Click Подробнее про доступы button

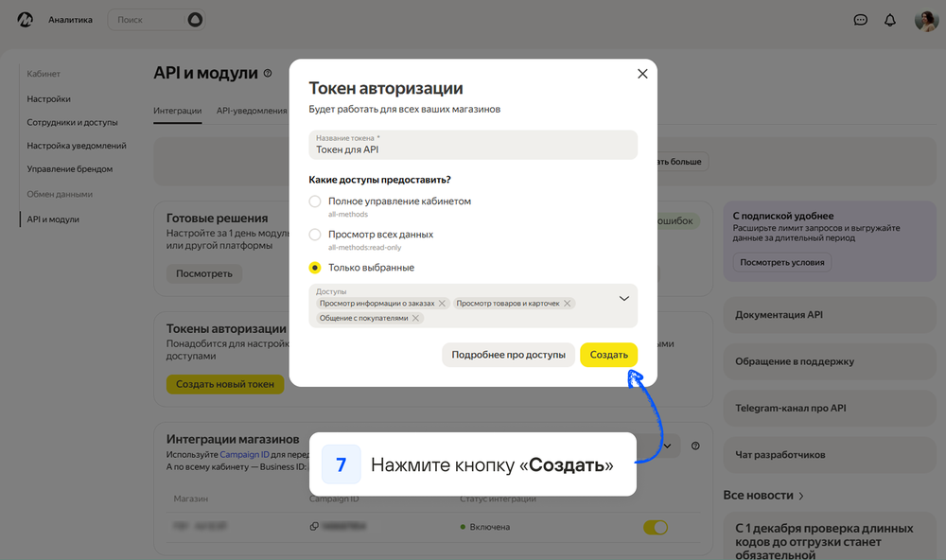[509, 355]
